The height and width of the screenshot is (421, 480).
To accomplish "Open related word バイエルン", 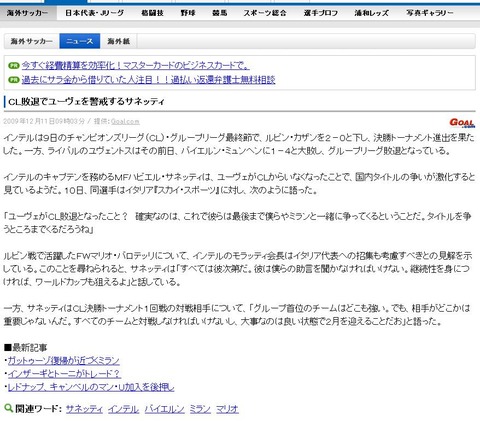I will point(164,409).
